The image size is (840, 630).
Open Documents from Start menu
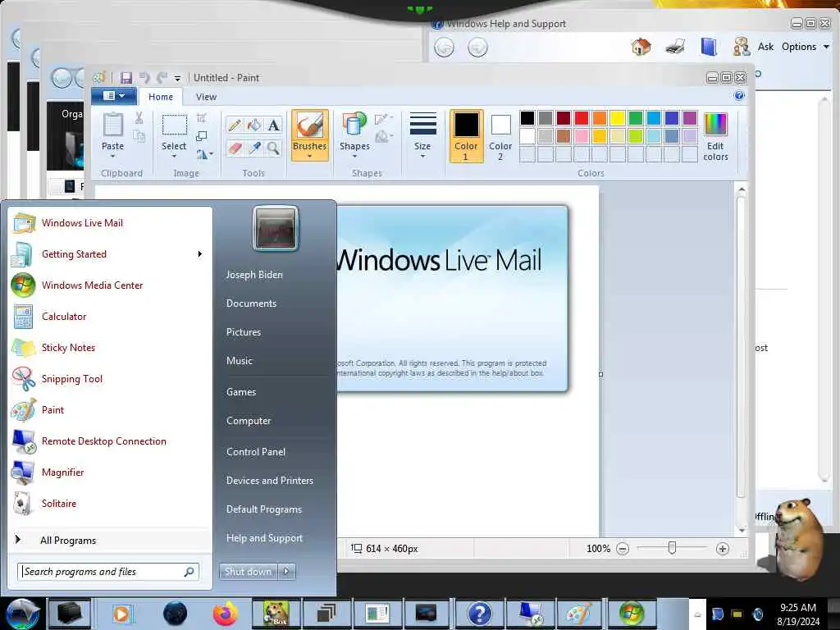(x=251, y=304)
